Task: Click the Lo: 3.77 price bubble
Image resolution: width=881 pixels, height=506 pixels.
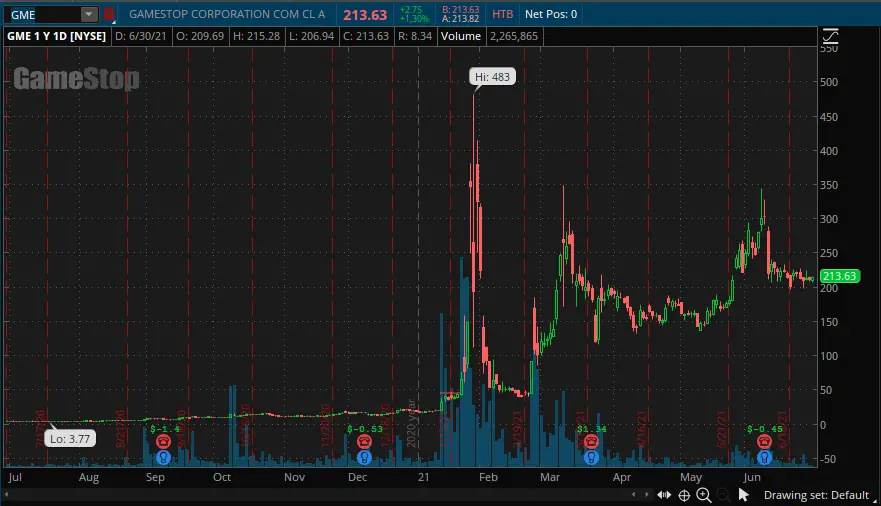Action: (x=70, y=439)
